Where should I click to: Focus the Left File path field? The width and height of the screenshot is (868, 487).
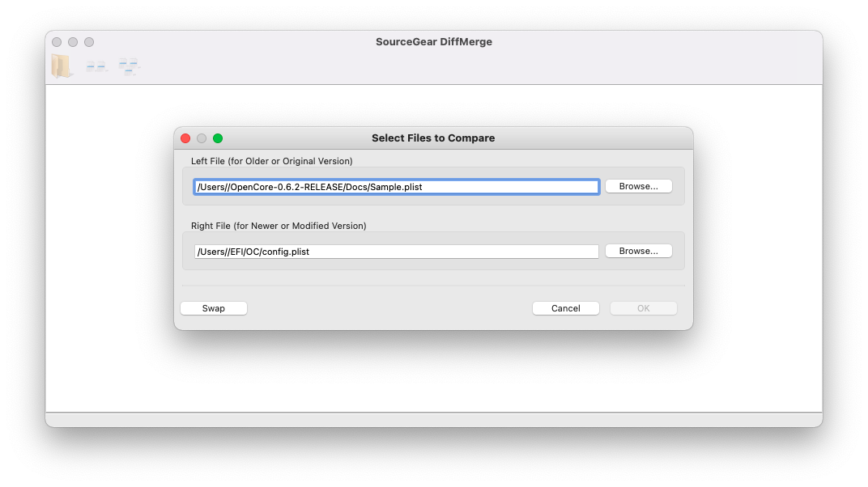[397, 187]
